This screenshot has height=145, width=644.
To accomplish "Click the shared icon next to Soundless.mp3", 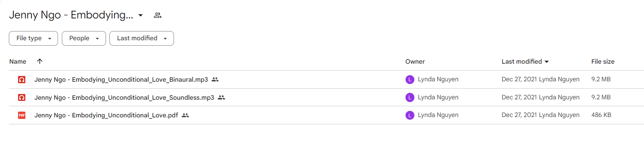I will click(x=221, y=97).
